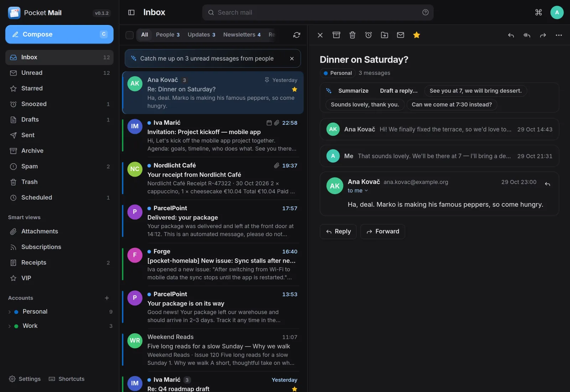Add a new account
The image size is (570, 392).
coord(107,298)
